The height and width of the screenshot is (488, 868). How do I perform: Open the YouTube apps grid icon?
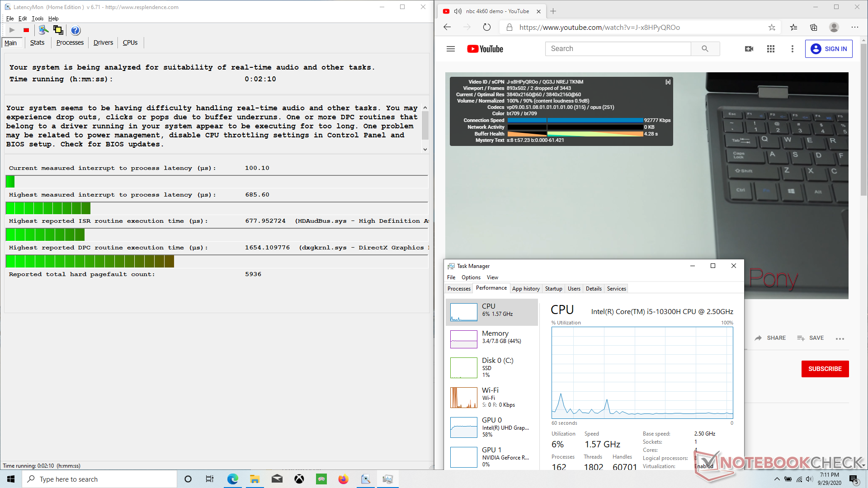(x=771, y=49)
